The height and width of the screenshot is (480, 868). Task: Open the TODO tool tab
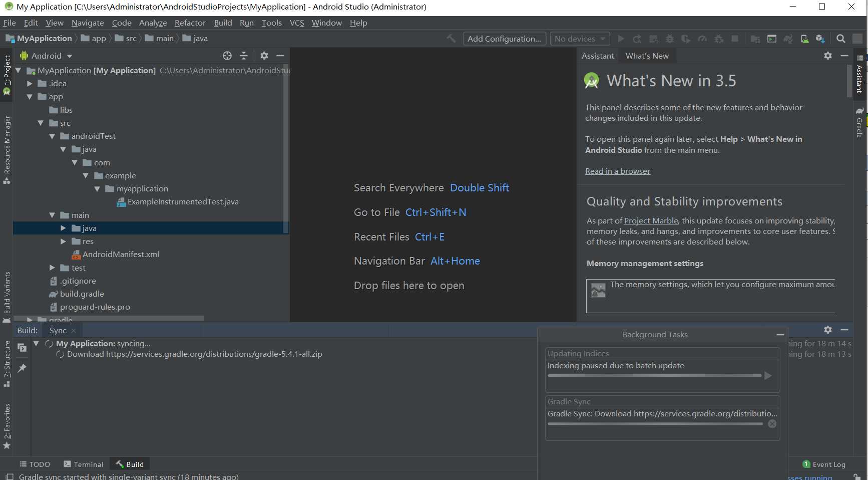tap(35, 464)
